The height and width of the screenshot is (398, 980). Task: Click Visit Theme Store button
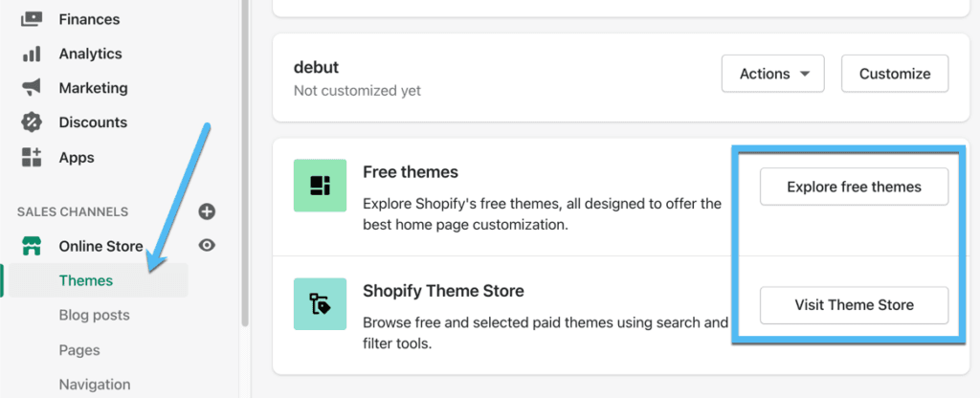854,305
